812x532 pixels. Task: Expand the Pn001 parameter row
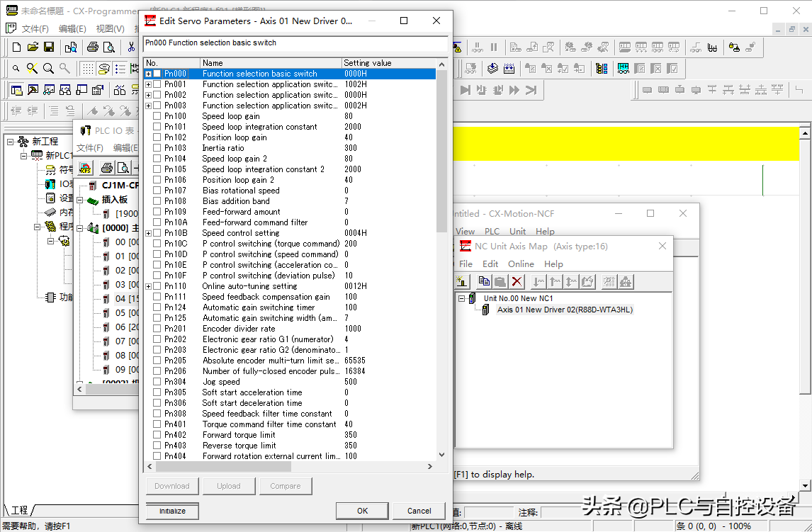(x=148, y=84)
